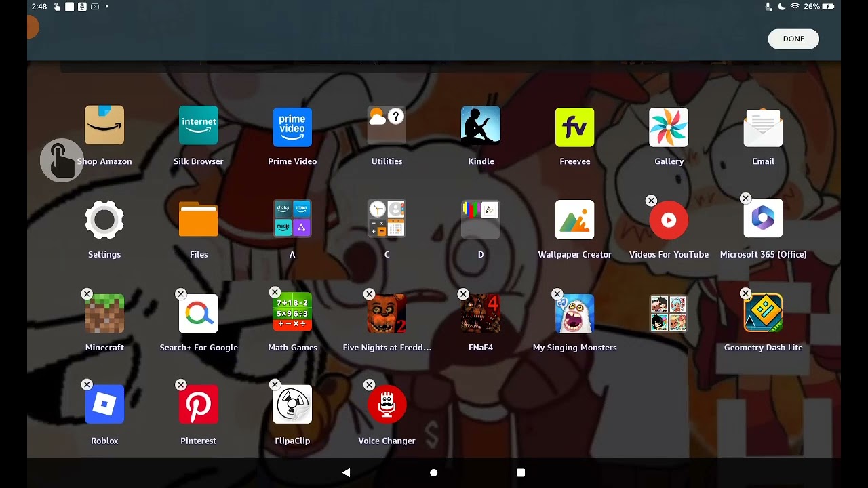The width and height of the screenshot is (868, 488).
Task: Tap the Wi-Fi status icon
Action: coord(795,7)
